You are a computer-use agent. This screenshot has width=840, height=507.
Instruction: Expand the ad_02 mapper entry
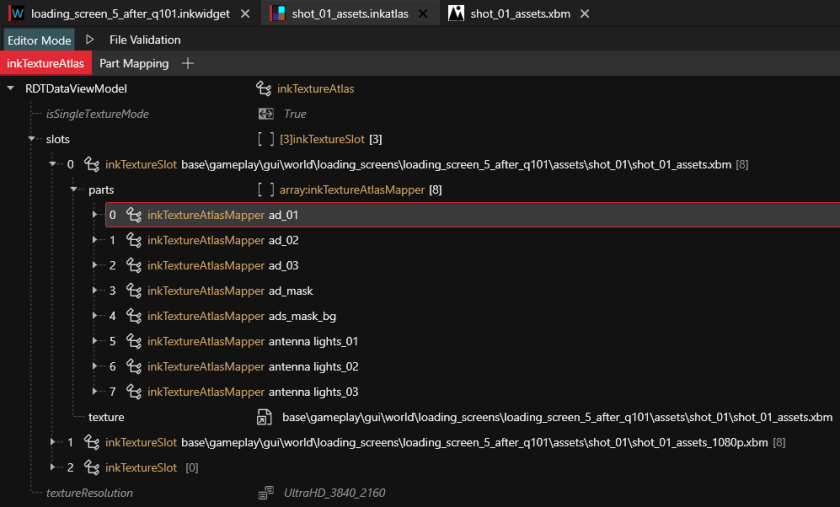[95, 240]
